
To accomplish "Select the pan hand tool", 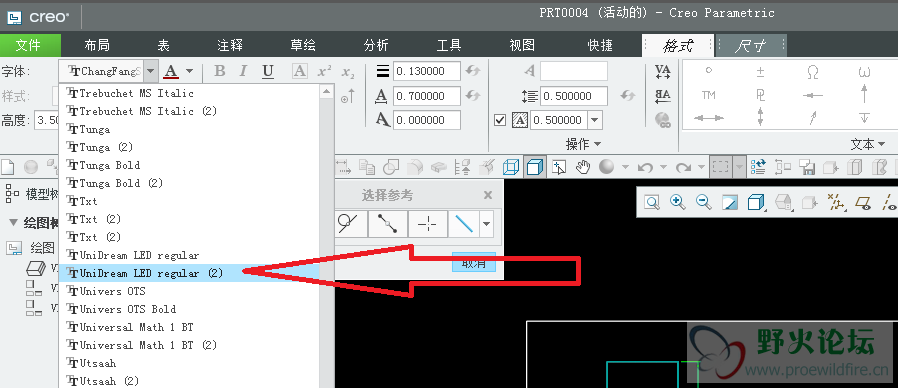I will (x=582, y=167).
